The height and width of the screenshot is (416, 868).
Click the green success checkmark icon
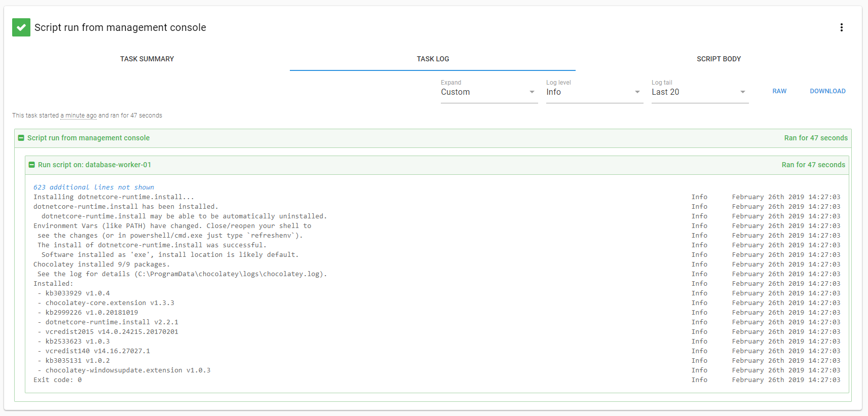[21, 27]
